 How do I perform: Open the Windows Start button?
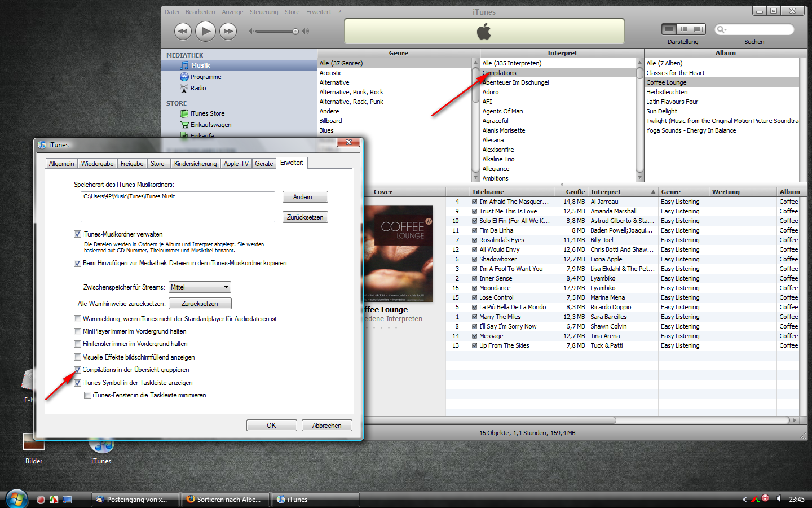(x=16, y=499)
